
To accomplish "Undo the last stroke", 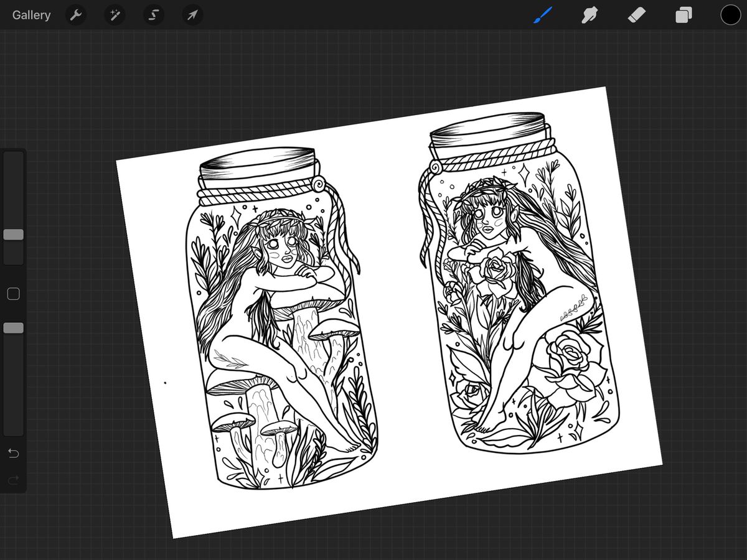I will tap(13, 453).
